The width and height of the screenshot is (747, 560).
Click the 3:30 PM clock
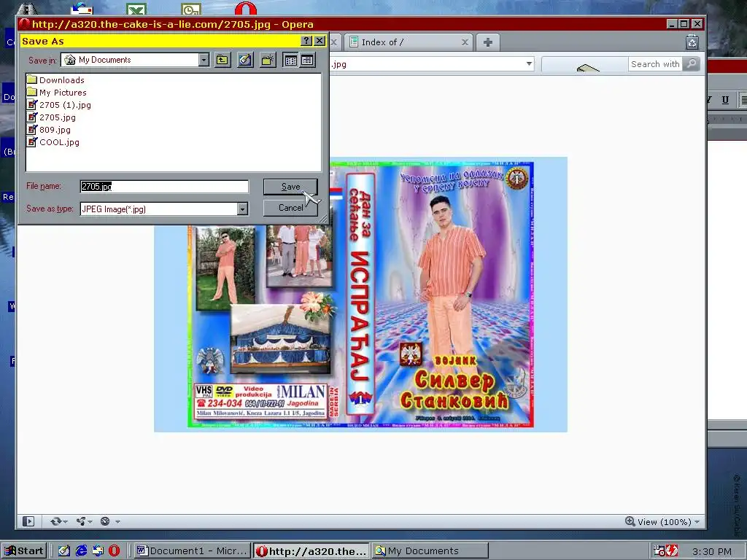pyautogui.click(x=712, y=551)
